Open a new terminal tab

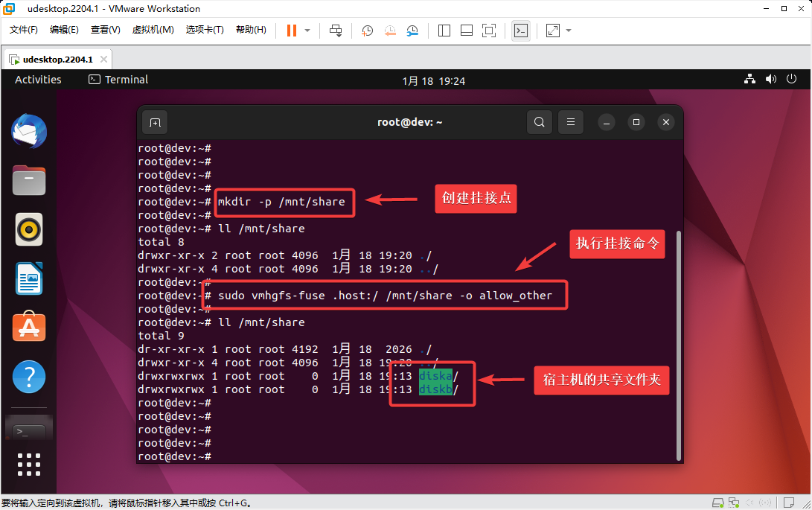click(x=154, y=122)
